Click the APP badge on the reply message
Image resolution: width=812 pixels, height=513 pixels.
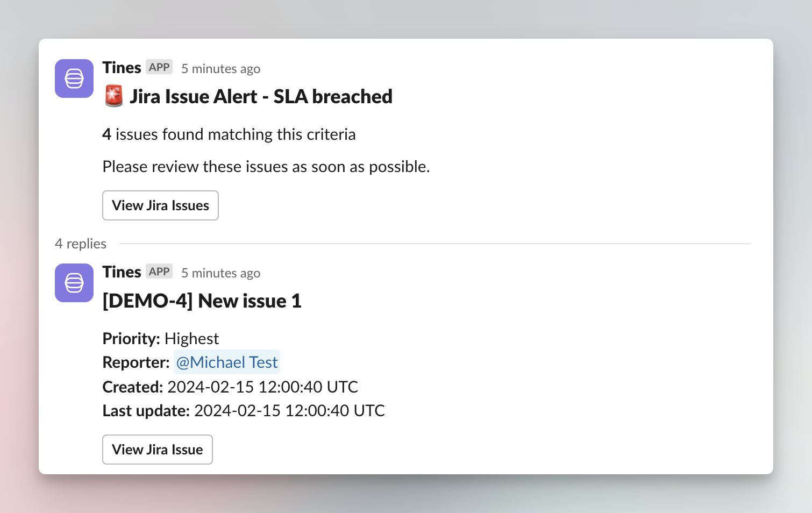point(159,272)
